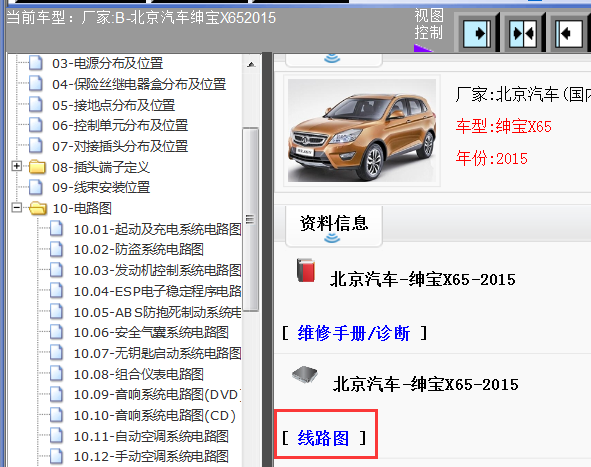Image resolution: width=591 pixels, height=467 pixels.
Task: Select 09-线束安装位置 entry
Action: 101,187
